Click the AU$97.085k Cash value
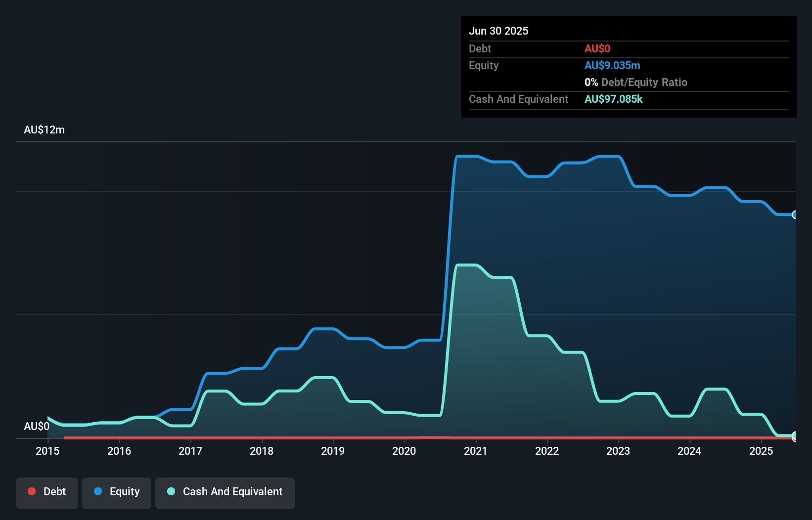Screen dimensions: 812x520 tap(614, 99)
